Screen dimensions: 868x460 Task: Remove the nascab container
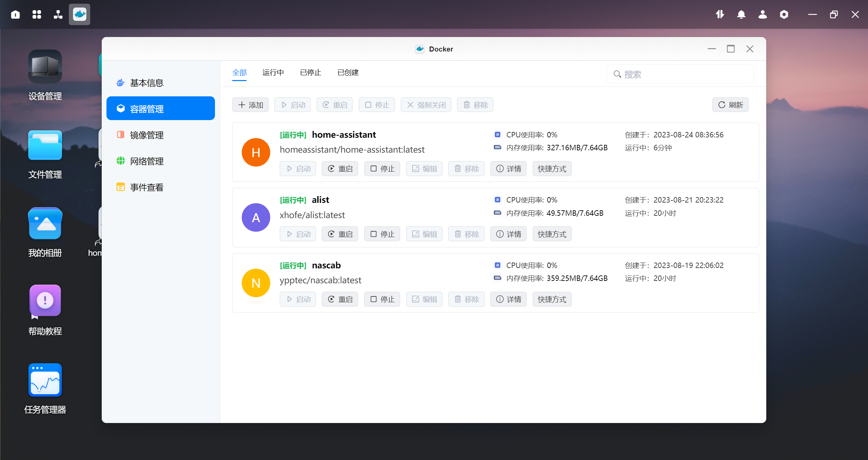coord(466,299)
